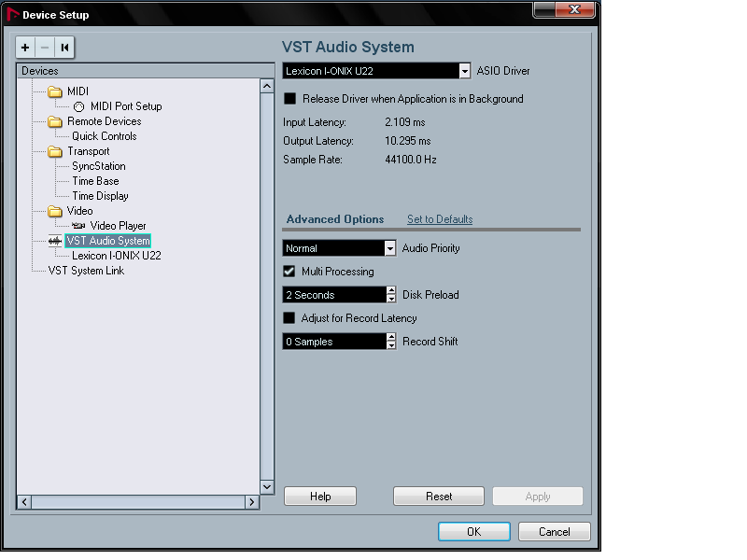Select Lexicon I-ONIX U22 tree entry
This screenshot has height=560, width=747.
coord(117,256)
